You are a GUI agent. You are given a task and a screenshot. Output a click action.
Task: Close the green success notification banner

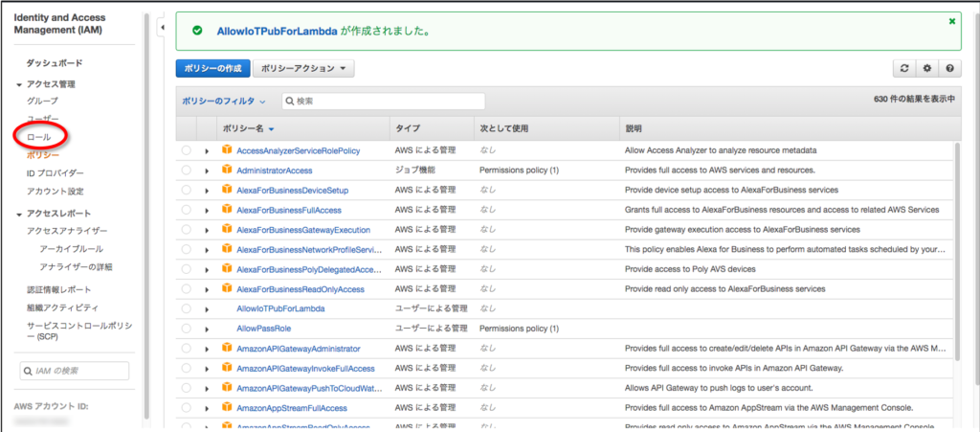pos(951,21)
